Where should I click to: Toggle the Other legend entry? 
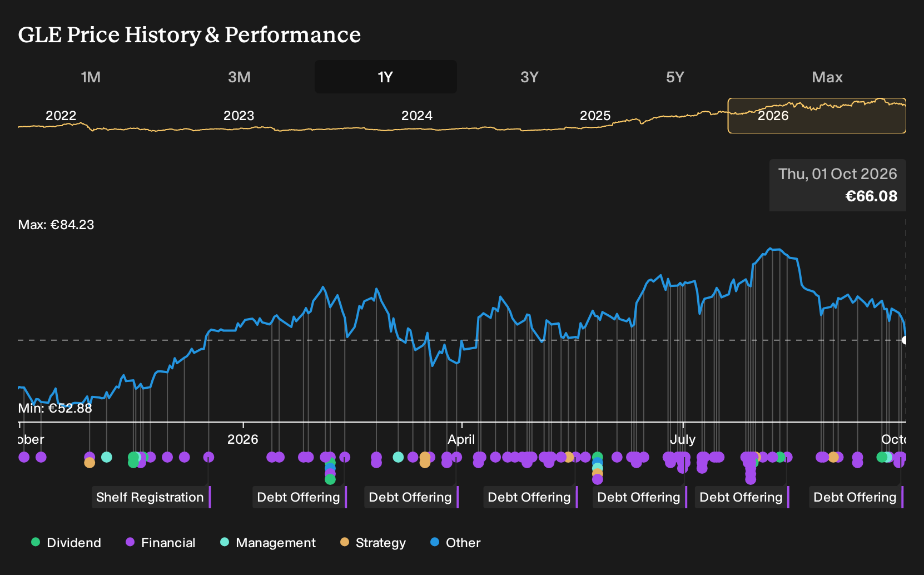pos(455,543)
